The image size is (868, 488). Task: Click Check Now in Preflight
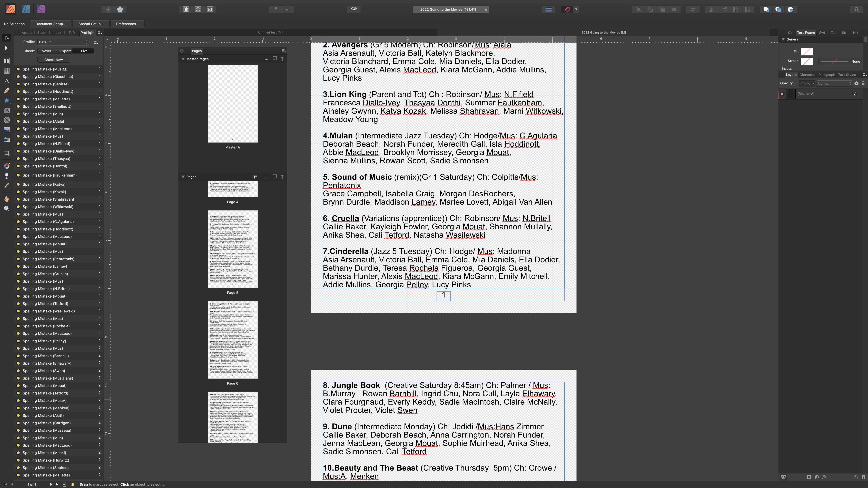coord(54,60)
